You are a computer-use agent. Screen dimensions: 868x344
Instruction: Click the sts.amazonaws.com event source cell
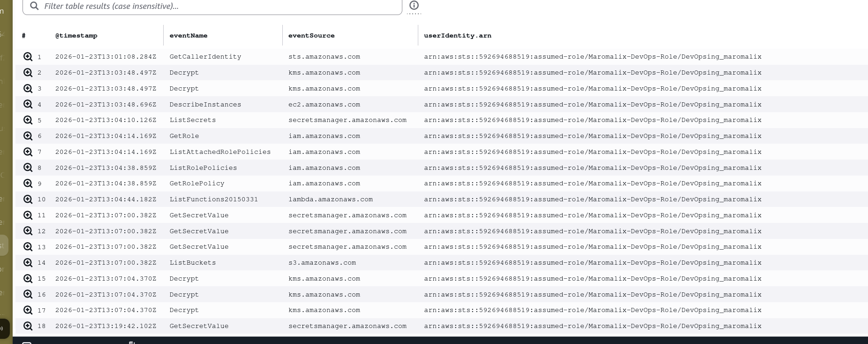pos(324,57)
